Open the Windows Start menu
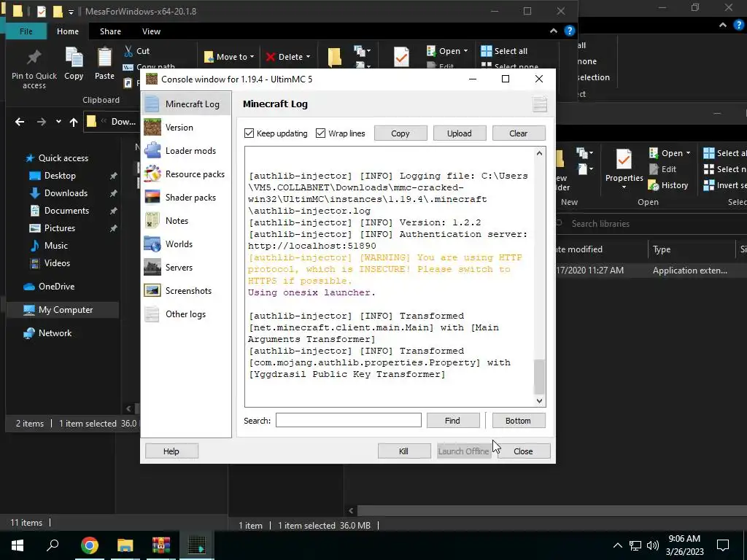The width and height of the screenshot is (747, 560). click(18, 545)
